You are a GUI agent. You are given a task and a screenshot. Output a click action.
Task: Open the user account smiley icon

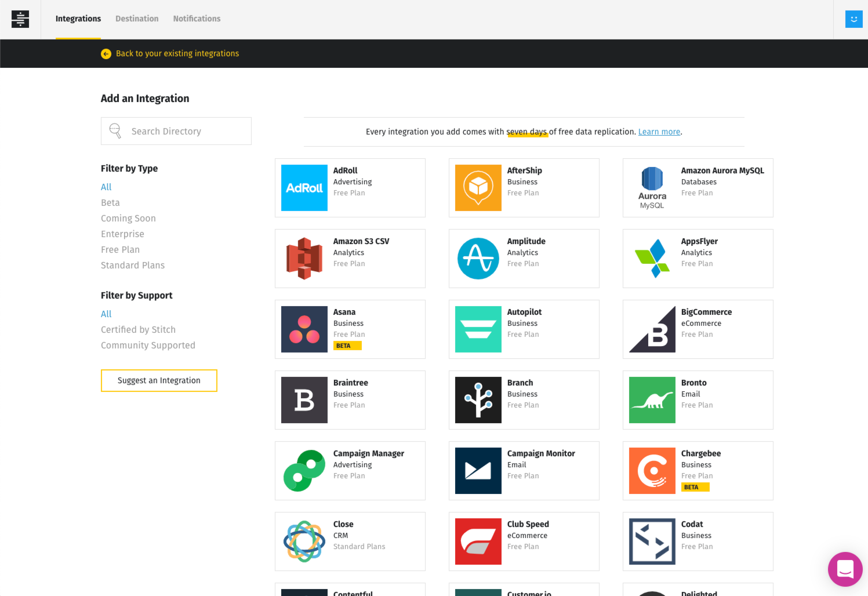coord(854,19)
